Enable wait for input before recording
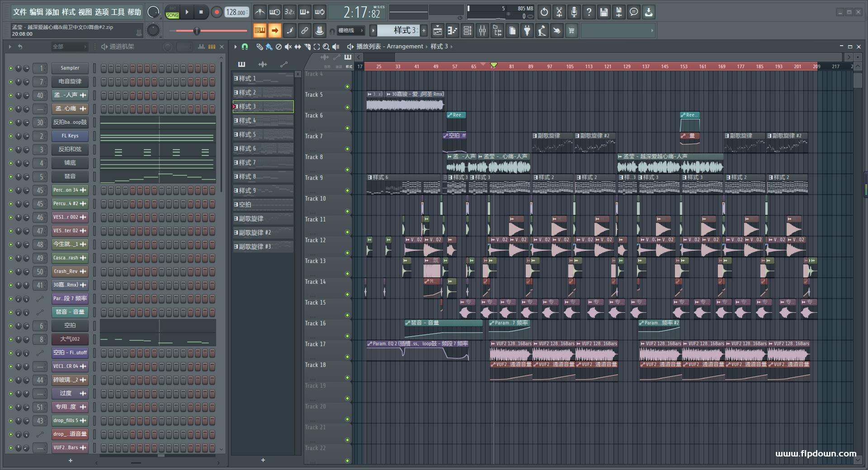Screen dimensions: 868x470 tap(274, 12)
